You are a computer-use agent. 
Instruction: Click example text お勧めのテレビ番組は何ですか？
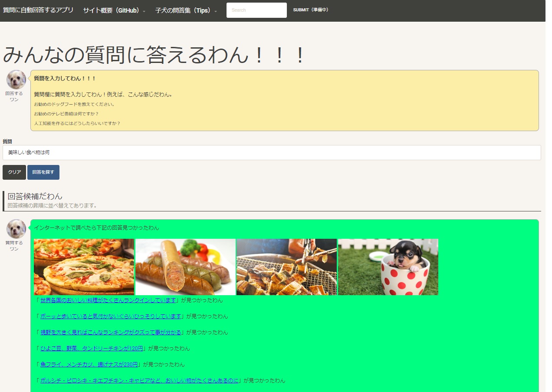(x=66, y=114)
